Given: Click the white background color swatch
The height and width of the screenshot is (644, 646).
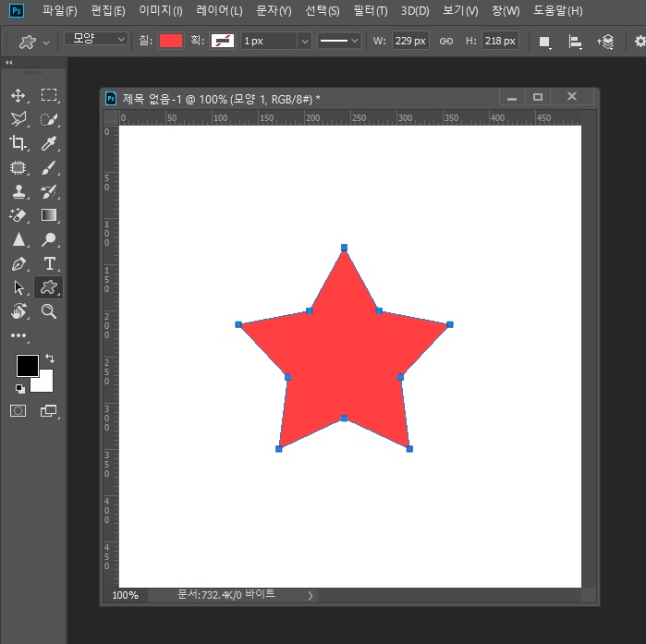Looking at the screenshot, I should [x=46, y=384].
